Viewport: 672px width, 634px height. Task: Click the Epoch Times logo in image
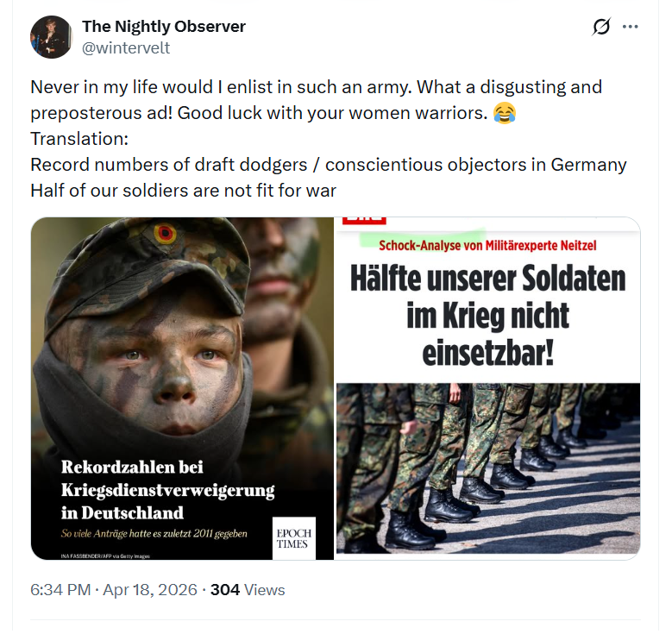[294, 538]
